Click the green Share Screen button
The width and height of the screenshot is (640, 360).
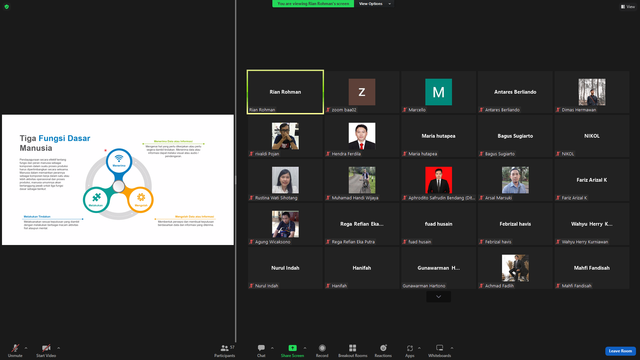292,350
